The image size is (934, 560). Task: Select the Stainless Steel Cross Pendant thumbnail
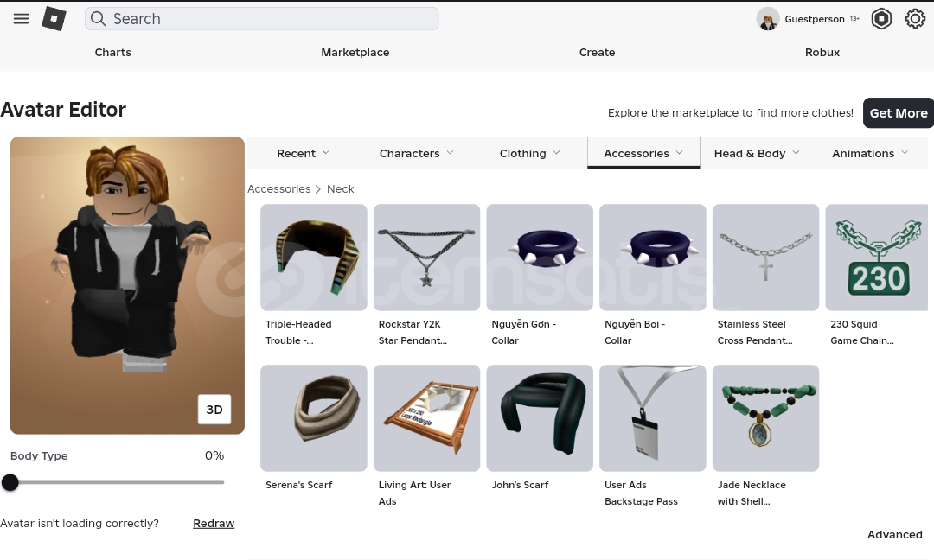765,257
